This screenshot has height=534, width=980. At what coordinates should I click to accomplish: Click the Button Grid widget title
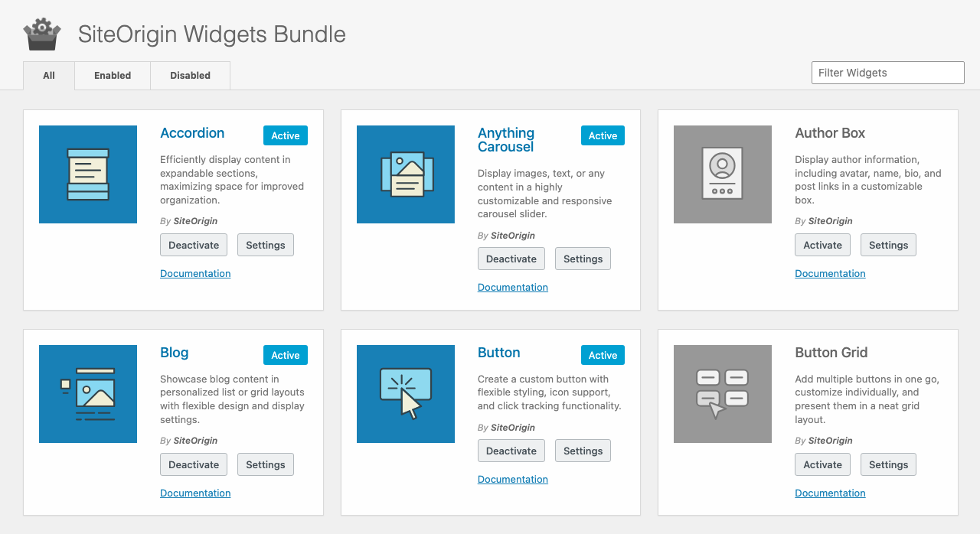[x=831, y=353]
